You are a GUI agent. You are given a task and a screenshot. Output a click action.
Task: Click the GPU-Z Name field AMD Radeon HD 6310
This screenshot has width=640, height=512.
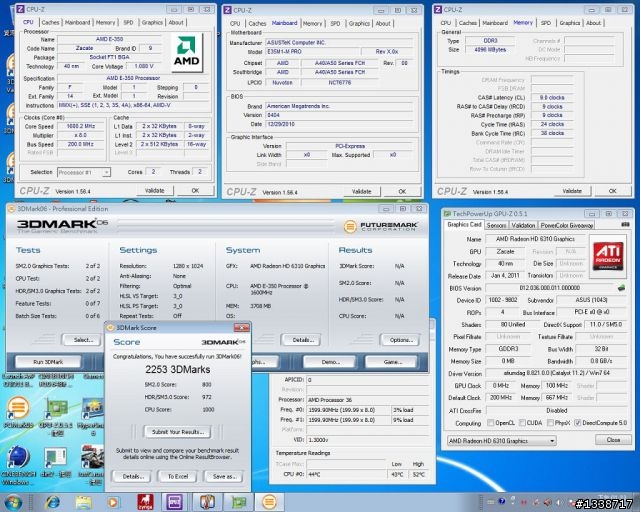pos(535,239)
